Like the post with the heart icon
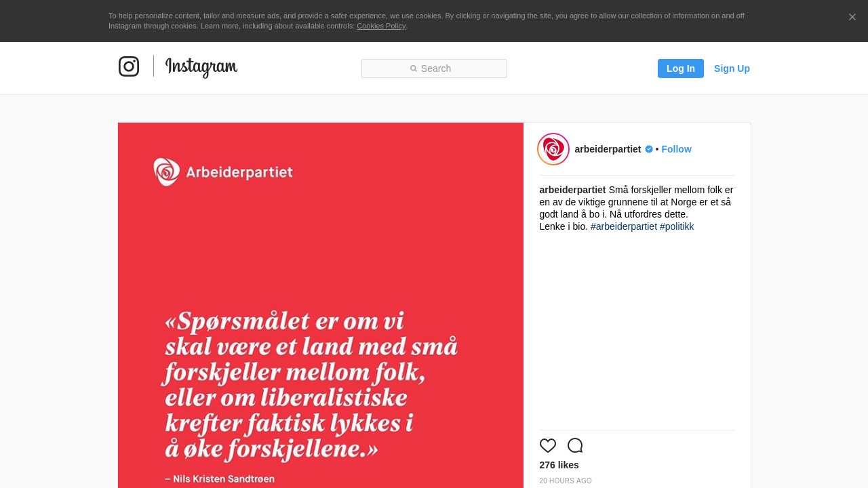868x488 pixels. click(x=548, y=445)
